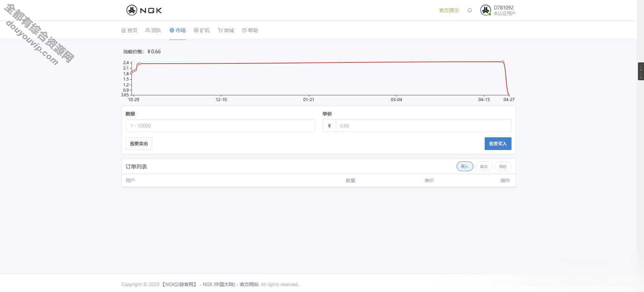Click the ¥ currency prefix box
The width and height of the screenshot is (644, 292).
point(329,126)
